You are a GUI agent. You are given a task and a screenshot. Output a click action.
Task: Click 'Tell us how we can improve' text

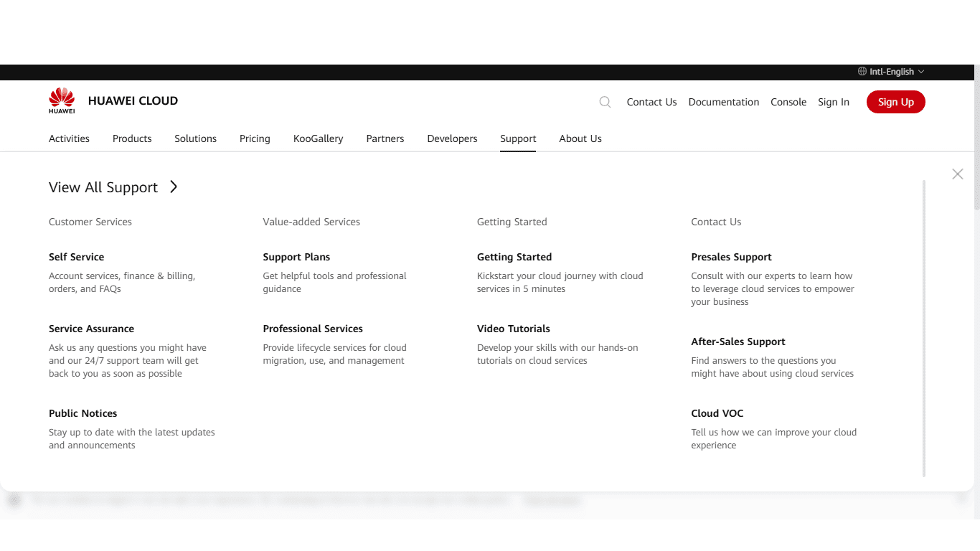coord(774,438)
